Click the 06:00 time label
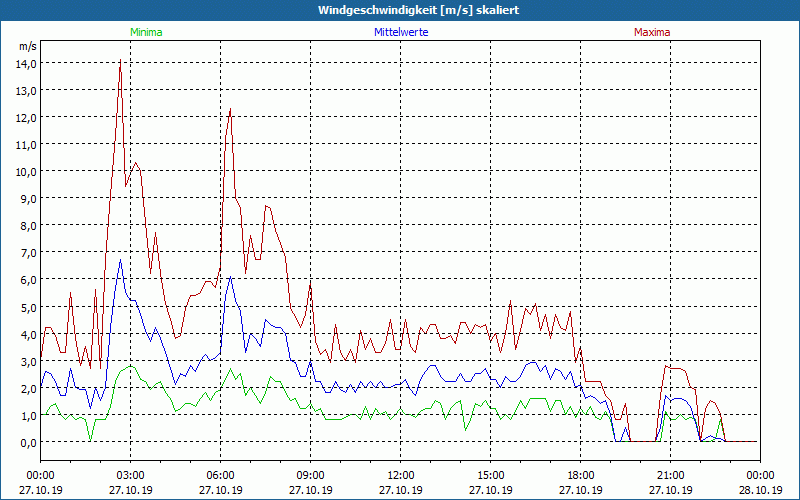Screen dimensions: 800x500 (220, 476)
